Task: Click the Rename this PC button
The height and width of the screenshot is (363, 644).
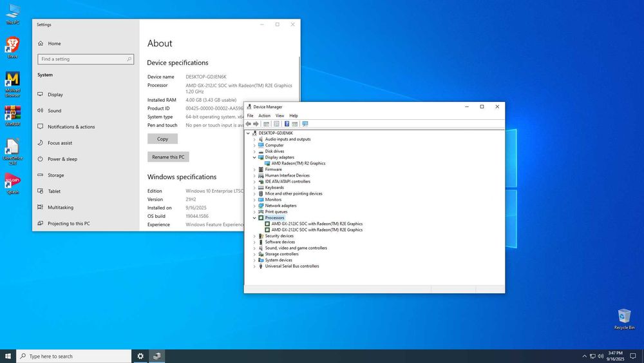Action: click(168, 157)
